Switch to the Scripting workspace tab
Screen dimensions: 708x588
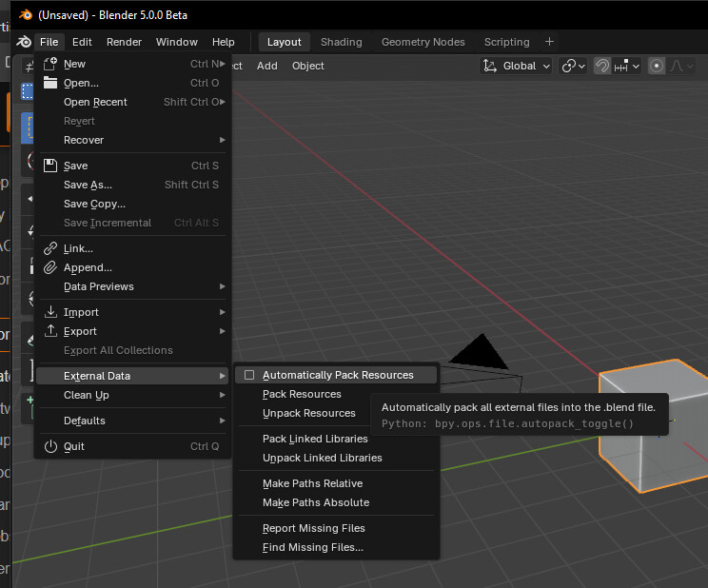click(x=506, y=42)
